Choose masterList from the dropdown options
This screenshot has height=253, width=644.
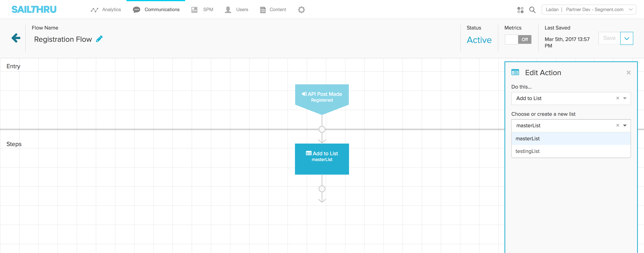(571, 139)
